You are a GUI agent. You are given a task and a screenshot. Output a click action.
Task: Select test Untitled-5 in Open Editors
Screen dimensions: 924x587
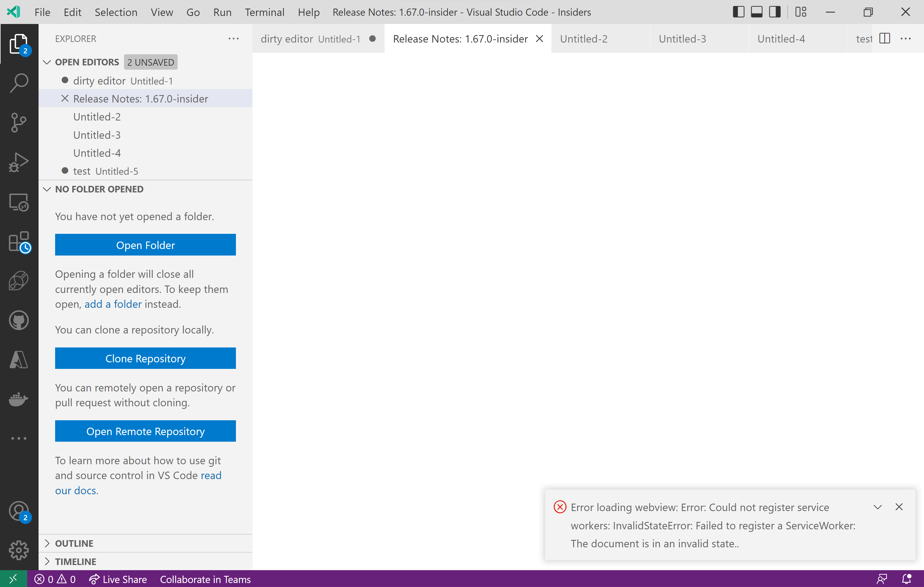(145, 171)
